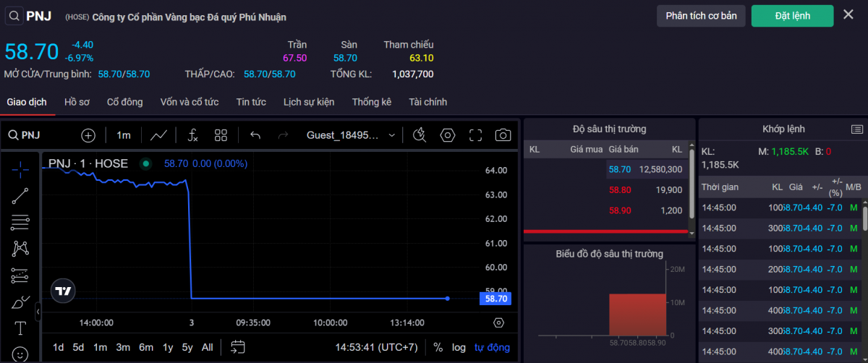Set chart range to 1d
Image resolution: width=868 pixels, height=363 pixels.
59,347
